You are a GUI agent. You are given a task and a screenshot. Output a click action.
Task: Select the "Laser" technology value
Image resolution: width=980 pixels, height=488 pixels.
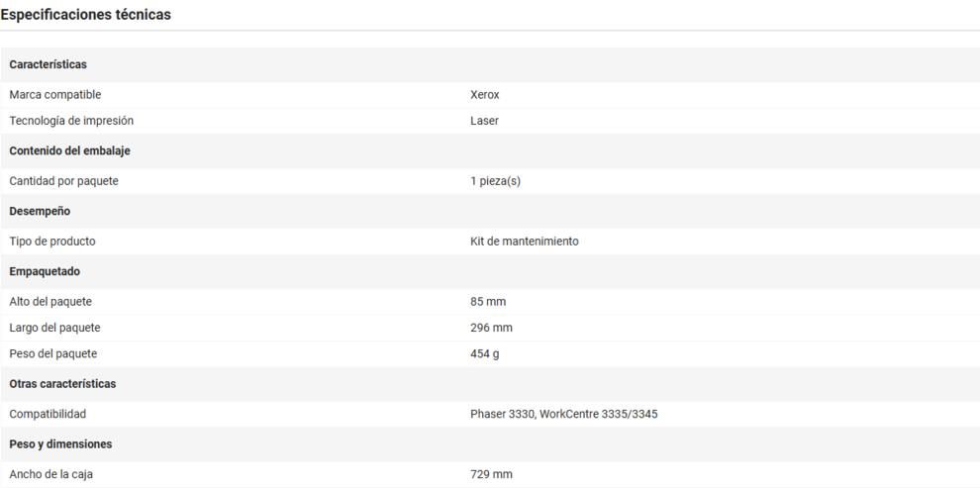(x=484, y=121)
